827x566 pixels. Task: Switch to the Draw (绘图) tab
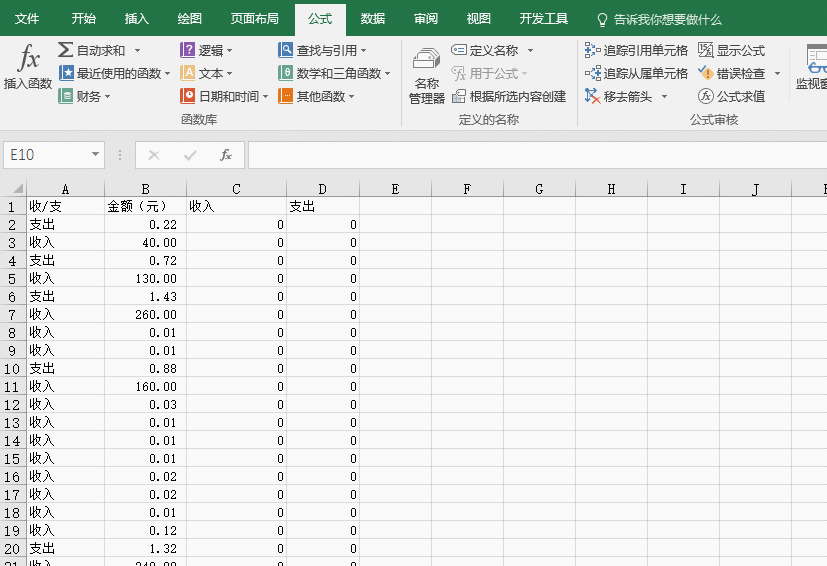[189, 19]
